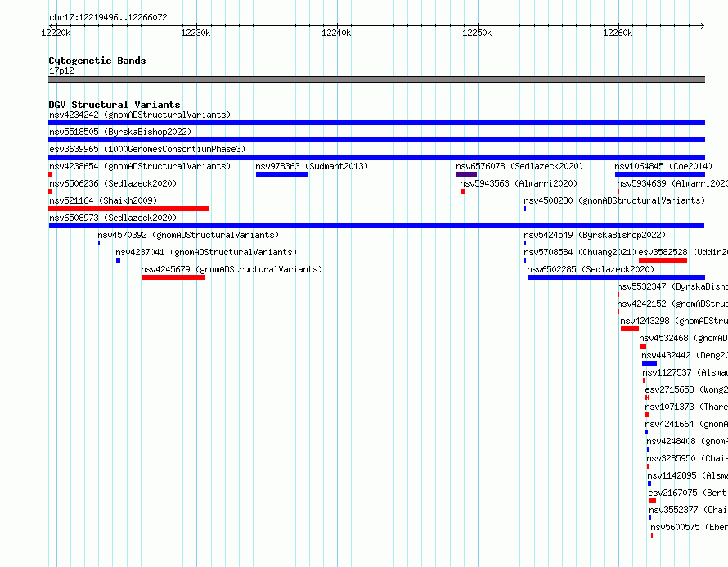Viewport: 728px width, 567px height.
Task: Open the nsv5532347 variant label
Action: point(672,286)
